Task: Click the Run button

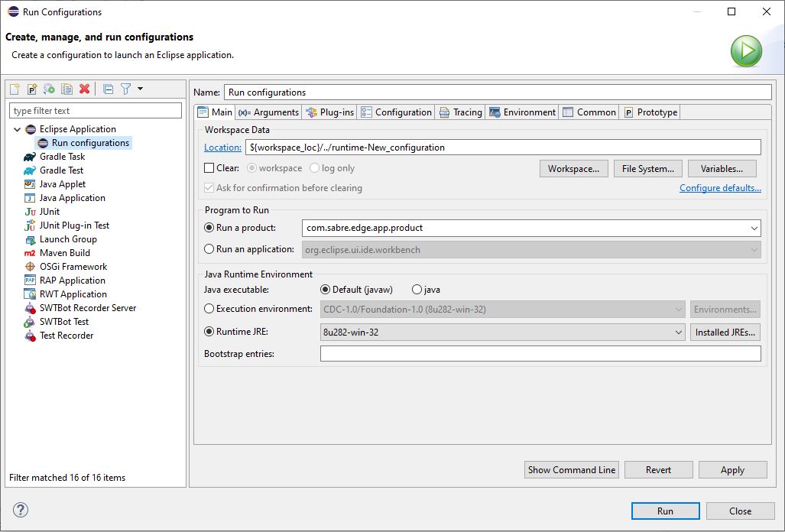Action: click(665, 511)
